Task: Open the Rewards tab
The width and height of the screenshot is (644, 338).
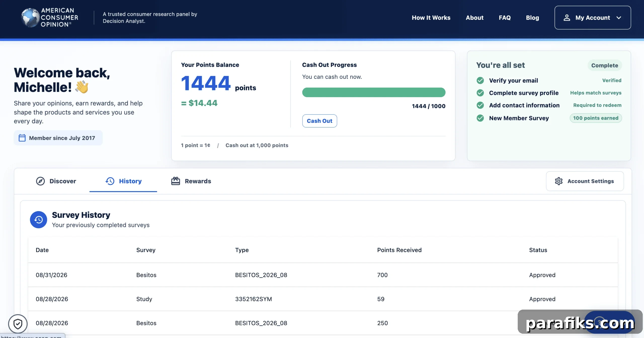Action: 191,181
